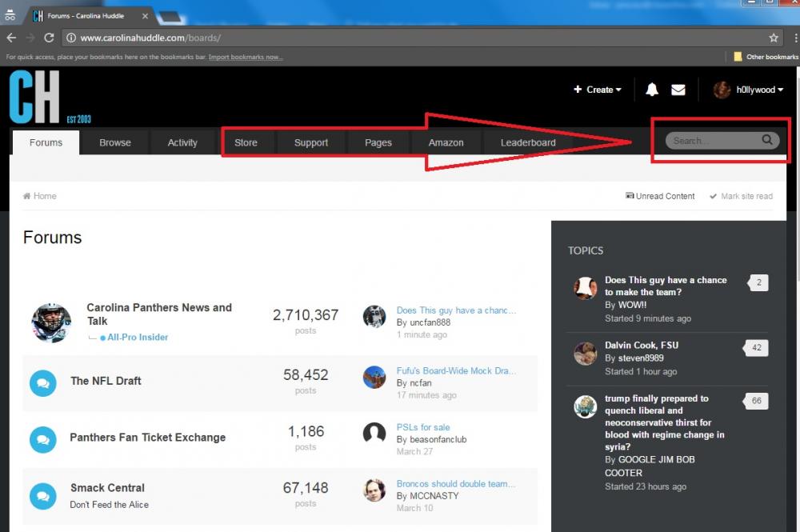Open the messages envelope icon
800x532 pixels.
pos(678,90)
